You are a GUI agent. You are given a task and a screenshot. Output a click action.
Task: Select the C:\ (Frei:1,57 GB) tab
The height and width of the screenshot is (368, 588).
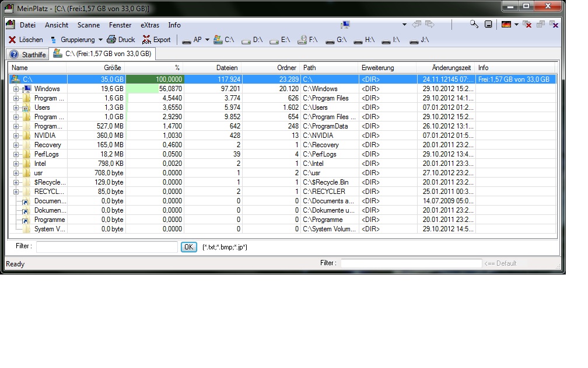(103, 54)
